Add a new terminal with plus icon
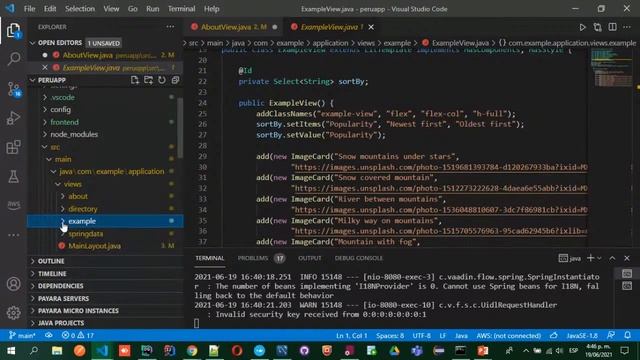Screen dimensions: 640x360 [590, 258]
